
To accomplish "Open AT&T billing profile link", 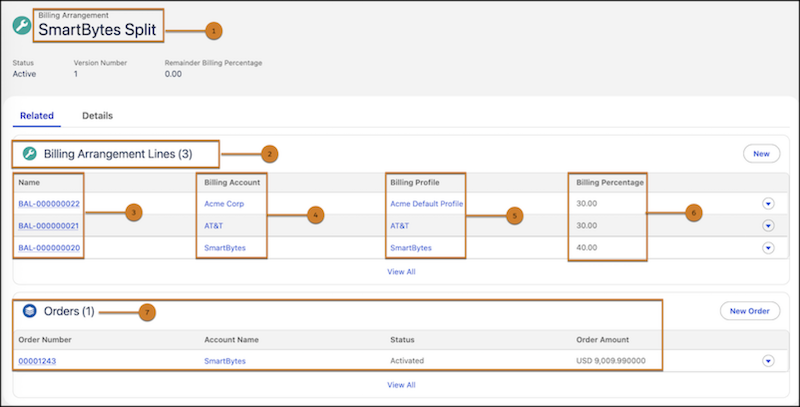I will click(x=399, y=225).
